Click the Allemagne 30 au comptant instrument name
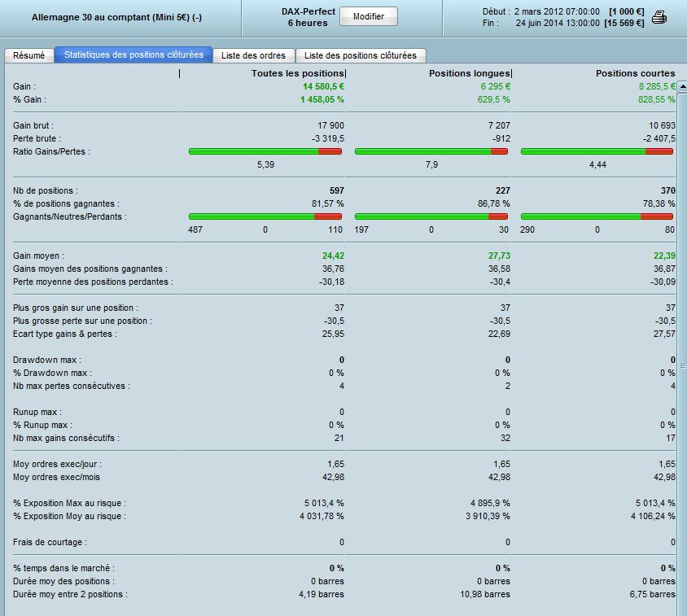Image resolution: width=687 pixels, height=616 pixels. click(x=116, y=18)
